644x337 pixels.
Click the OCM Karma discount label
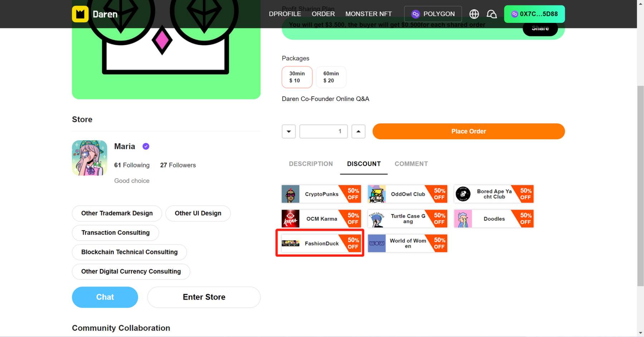pos(322,219)
